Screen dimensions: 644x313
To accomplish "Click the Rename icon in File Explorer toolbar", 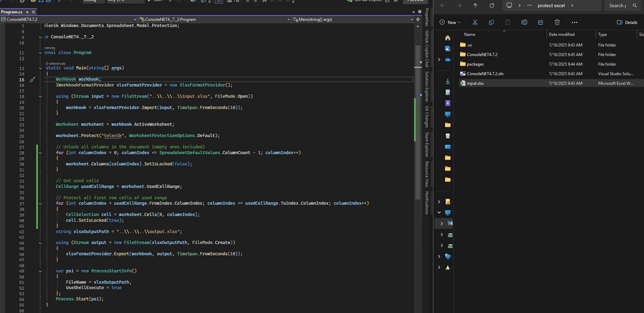I will point(524,22).
